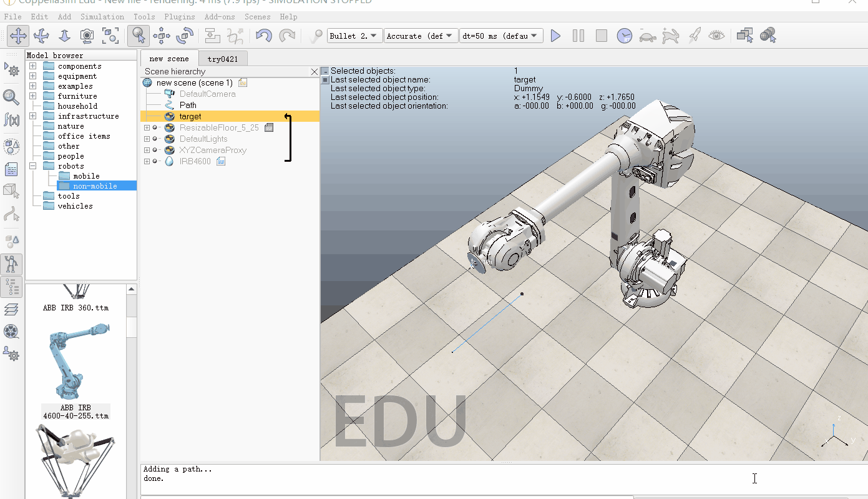Switch to the new scene tab

170,58
